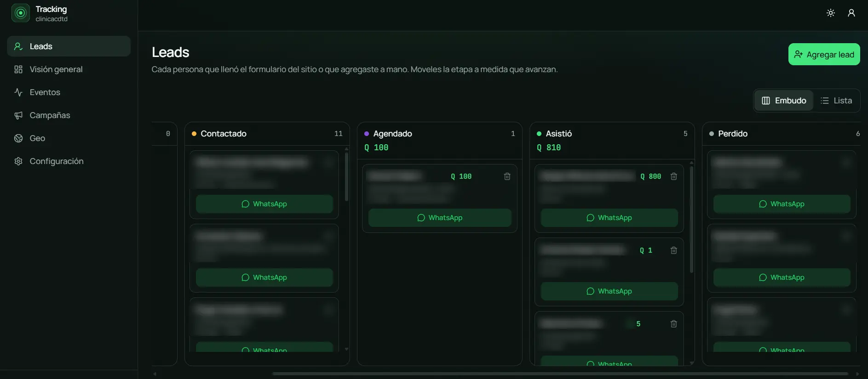The image size is (868, 379).
Task: Open the Eventos section
Action: (69, 92)
